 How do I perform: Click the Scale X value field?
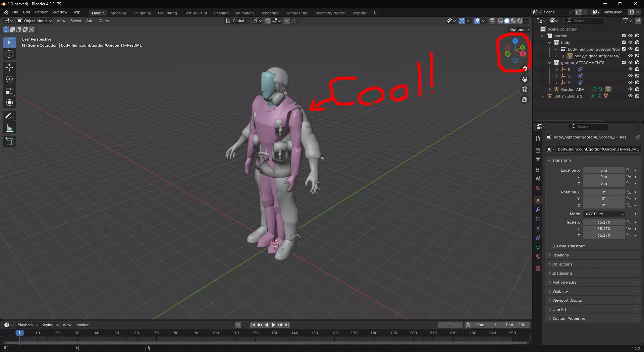(603, 222)
